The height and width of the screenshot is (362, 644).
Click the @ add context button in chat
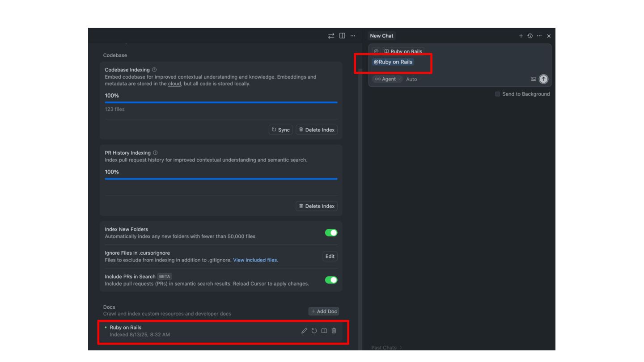(376, 51)
